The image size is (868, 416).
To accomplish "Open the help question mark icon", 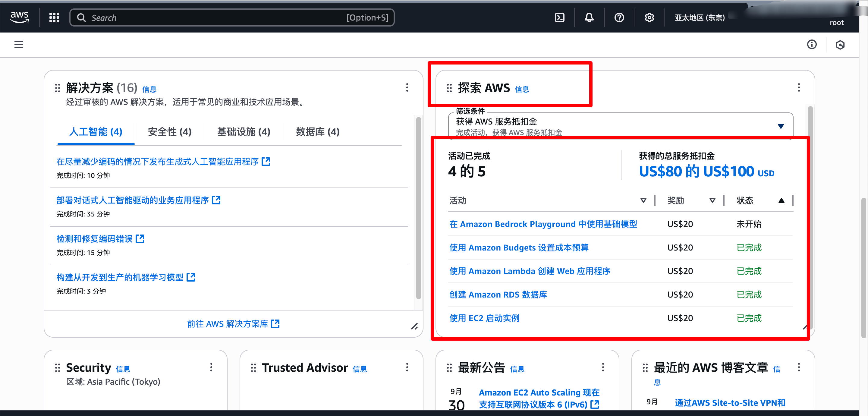I will 619,17.
